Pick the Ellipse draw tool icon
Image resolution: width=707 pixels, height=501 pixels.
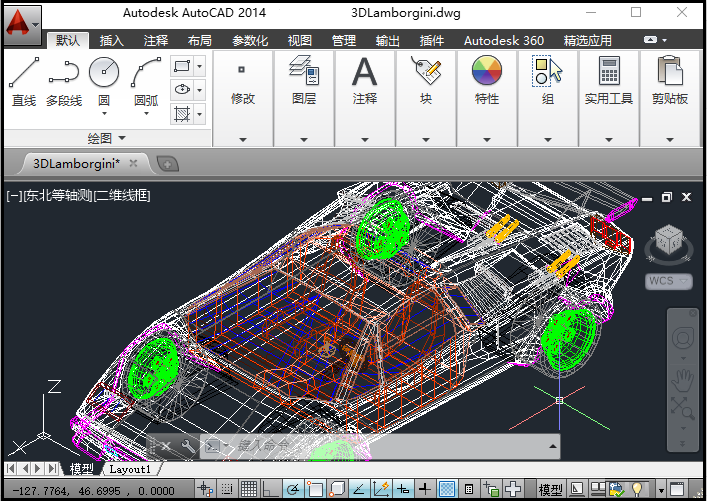click(x=182, y=90)
